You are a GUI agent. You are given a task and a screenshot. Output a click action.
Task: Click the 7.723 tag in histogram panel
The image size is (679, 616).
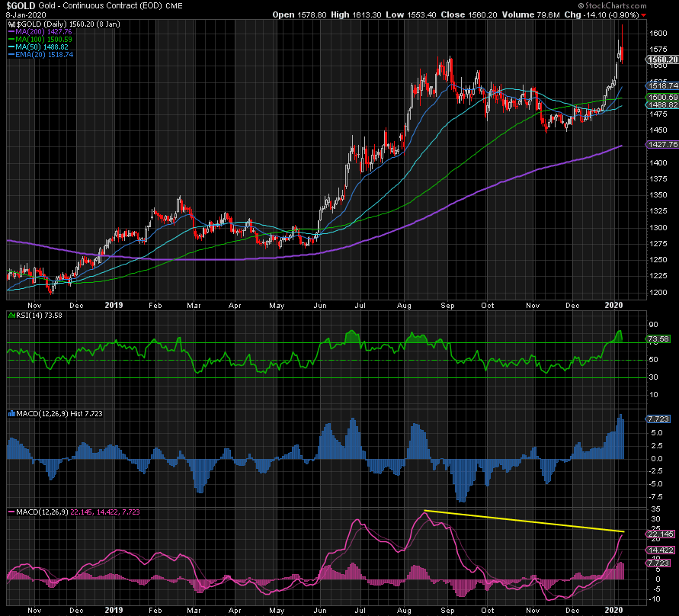[x=658, y=419]
